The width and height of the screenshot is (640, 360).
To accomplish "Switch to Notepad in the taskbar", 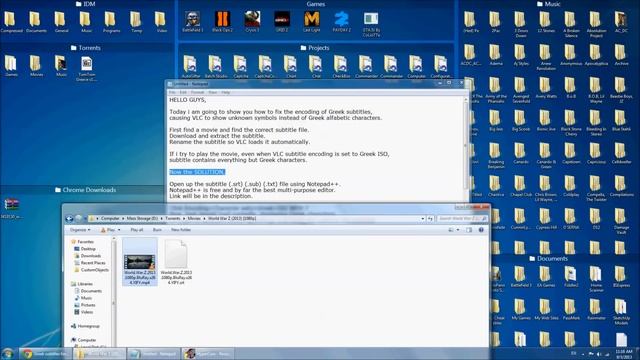I will tap(154, 353).
